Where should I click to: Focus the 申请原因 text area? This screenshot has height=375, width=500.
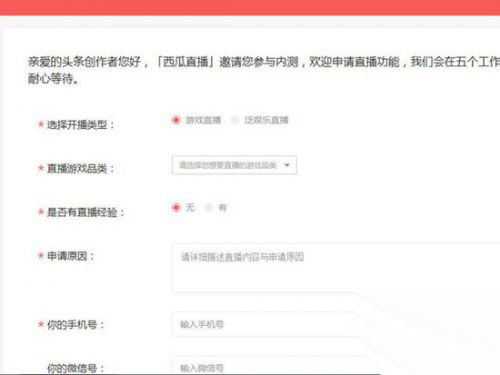click(x=336, y=268)
